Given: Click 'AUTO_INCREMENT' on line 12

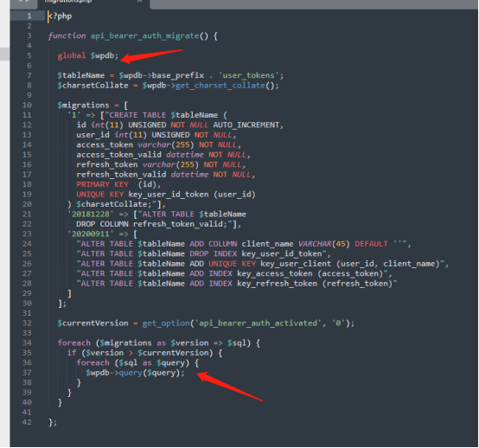Looking at the screenshot, I should 246,125.
